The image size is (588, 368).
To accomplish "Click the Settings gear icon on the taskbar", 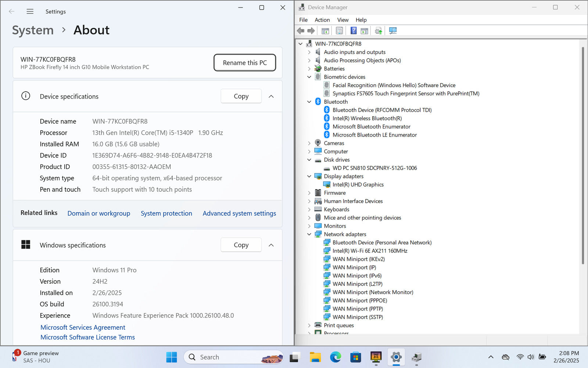I will pyautogui.click(x=396, y=357).
